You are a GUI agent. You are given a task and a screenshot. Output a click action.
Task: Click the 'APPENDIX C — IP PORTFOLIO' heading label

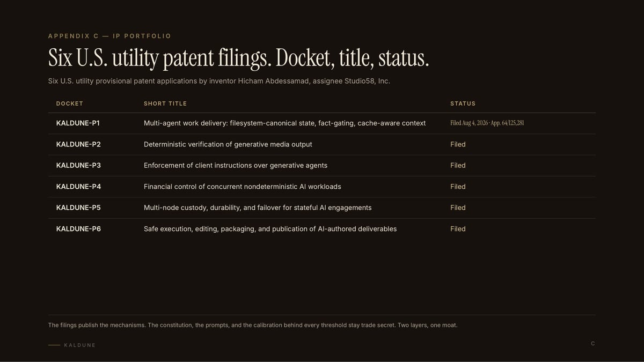[x=109, y=36]
